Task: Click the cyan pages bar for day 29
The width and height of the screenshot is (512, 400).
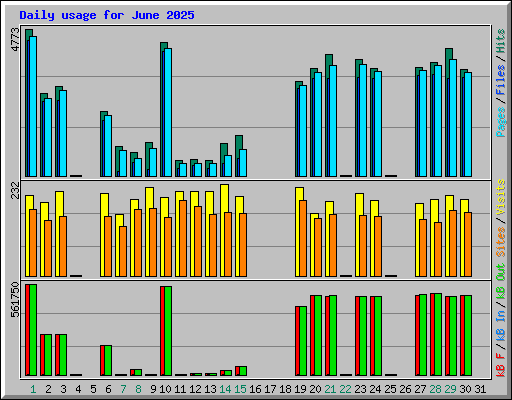Action: point(453,118)
